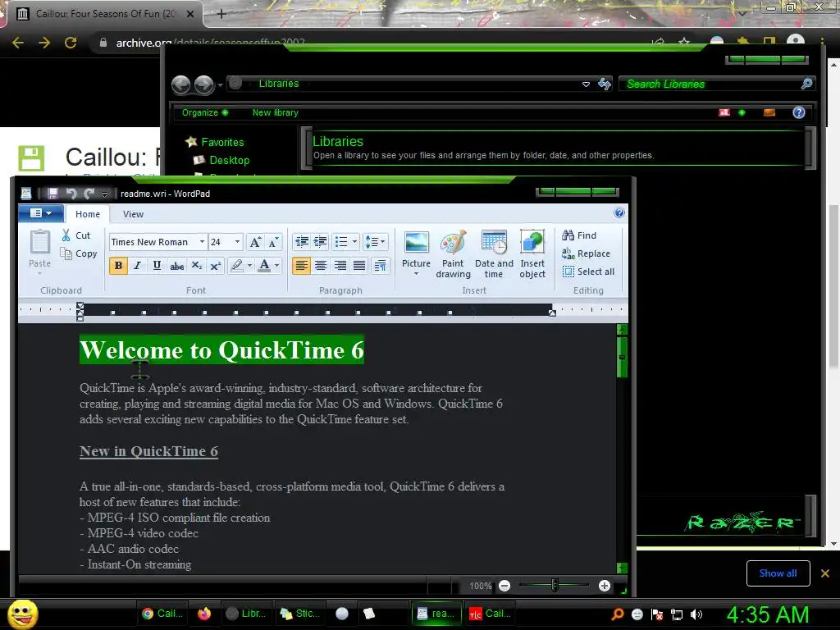Justify the paragraph text
This screenshot has width=840, height=630.
(359, 265)
